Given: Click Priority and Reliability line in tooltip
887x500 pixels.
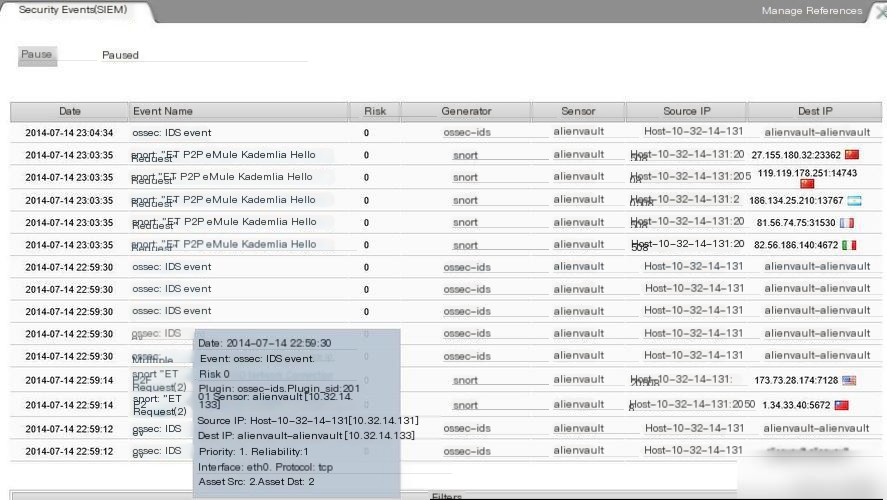Looking at the screenshot, I should click(253, 452).
